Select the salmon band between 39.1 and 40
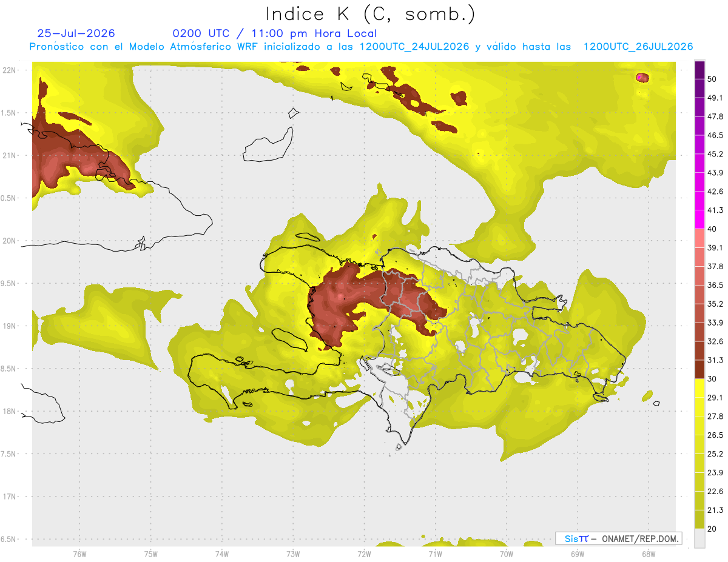The width and height of the screenshot is (728, 562). [699, 238]
